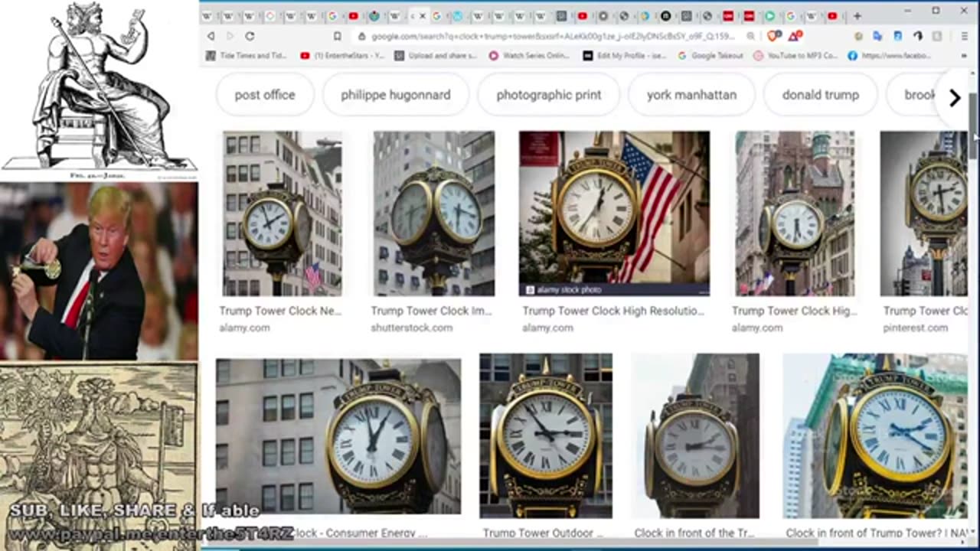Click the shutterstock.com source link

[x=412, y=328]
